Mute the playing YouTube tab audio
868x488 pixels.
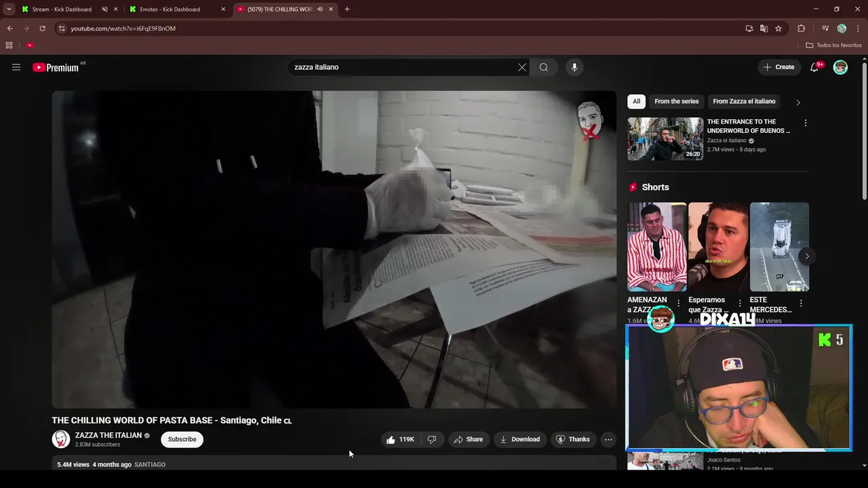click(320, 9)
